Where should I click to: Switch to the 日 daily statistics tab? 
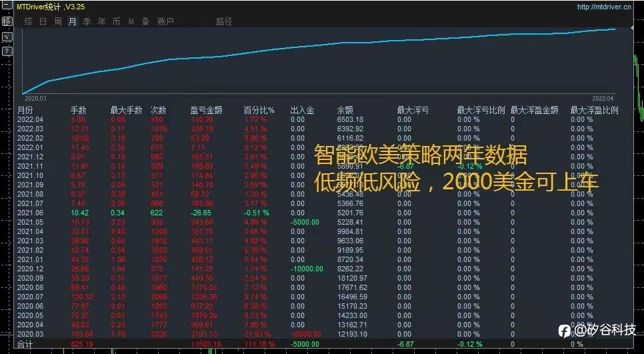[43, 21]
